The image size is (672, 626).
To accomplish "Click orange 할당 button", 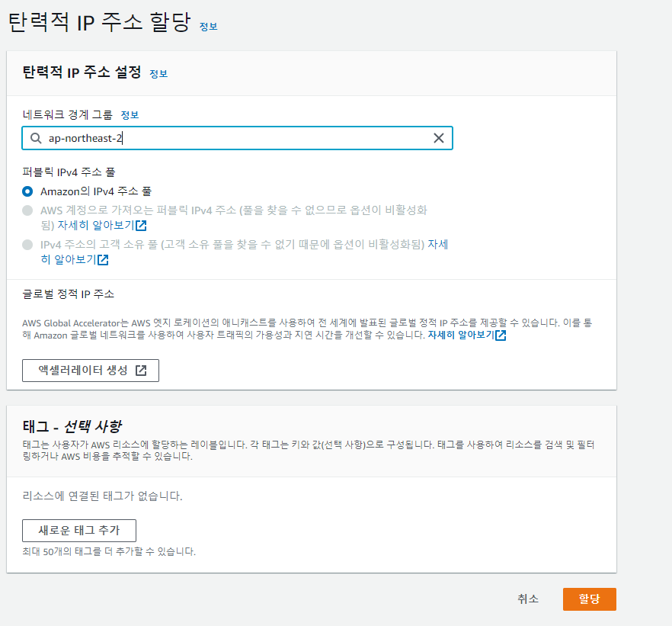I will (x=589, y=599).
